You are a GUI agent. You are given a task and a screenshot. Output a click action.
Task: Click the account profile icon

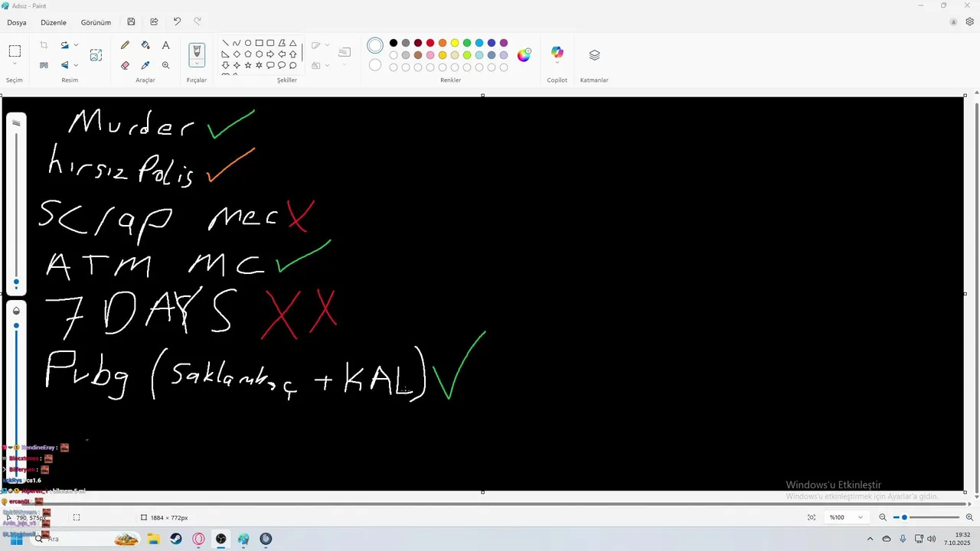point(953,22)
